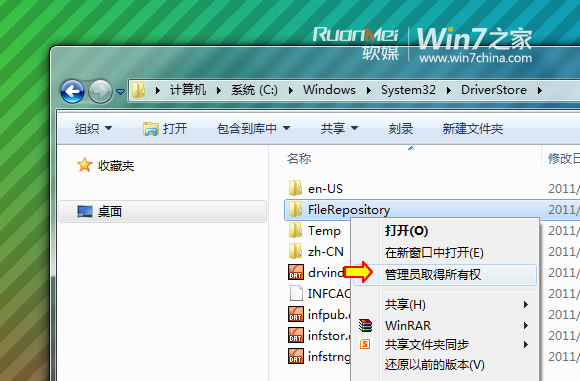Click the blank INFCAC file icon
The image size is (580, 381).
click(x=296, y=293)
